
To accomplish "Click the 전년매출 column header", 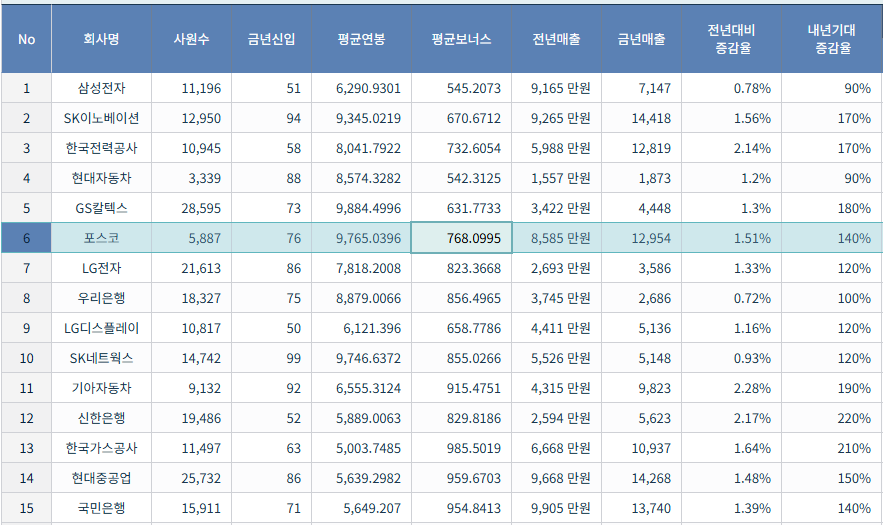I will (556, 39).
